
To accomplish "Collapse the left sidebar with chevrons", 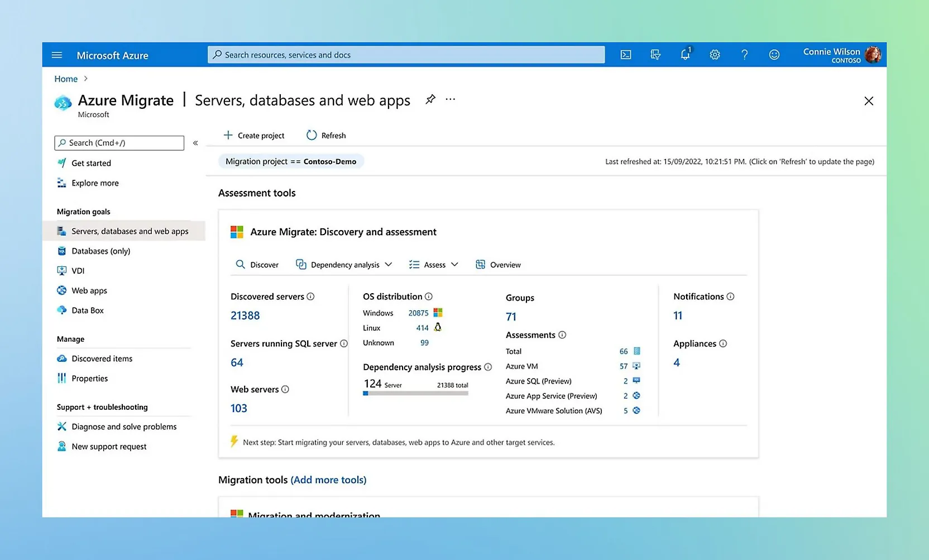I will (195, 143).
